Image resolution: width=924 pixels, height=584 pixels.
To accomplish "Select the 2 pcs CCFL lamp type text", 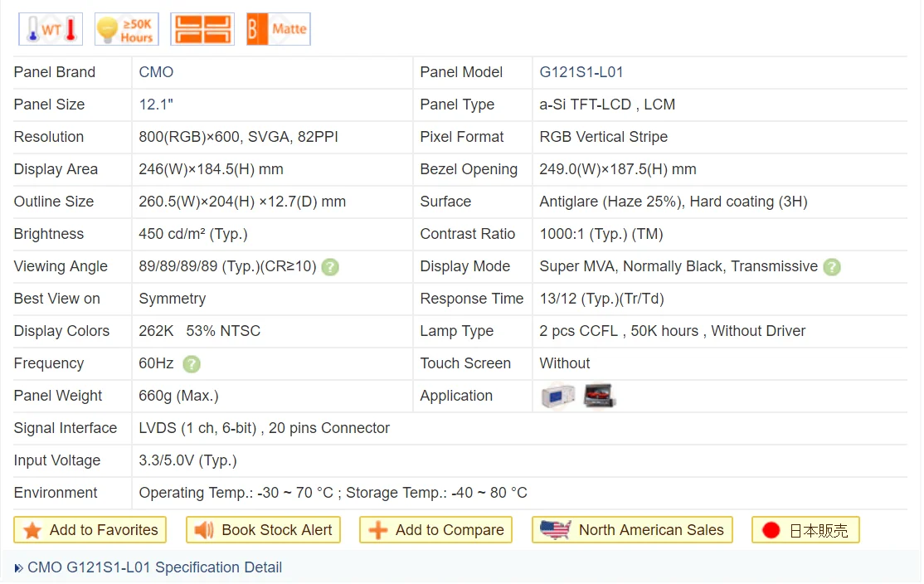I will [673, 331].
